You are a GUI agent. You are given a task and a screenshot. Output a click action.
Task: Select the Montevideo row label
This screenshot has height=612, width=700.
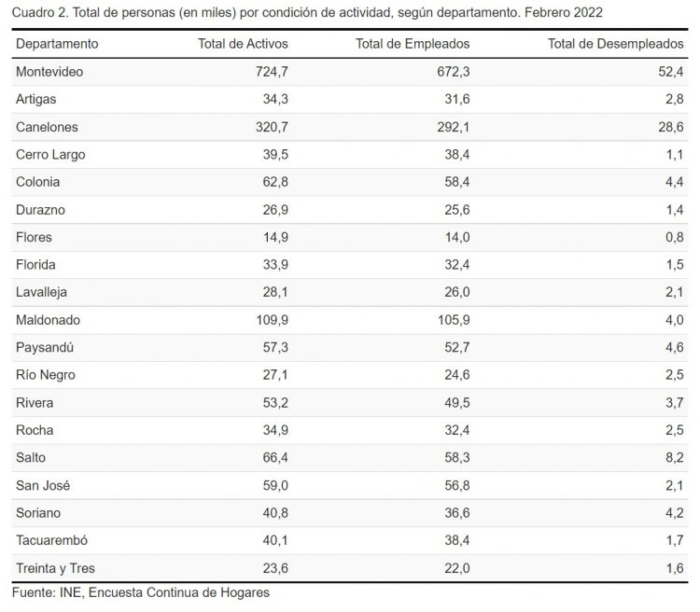point(49,72)
